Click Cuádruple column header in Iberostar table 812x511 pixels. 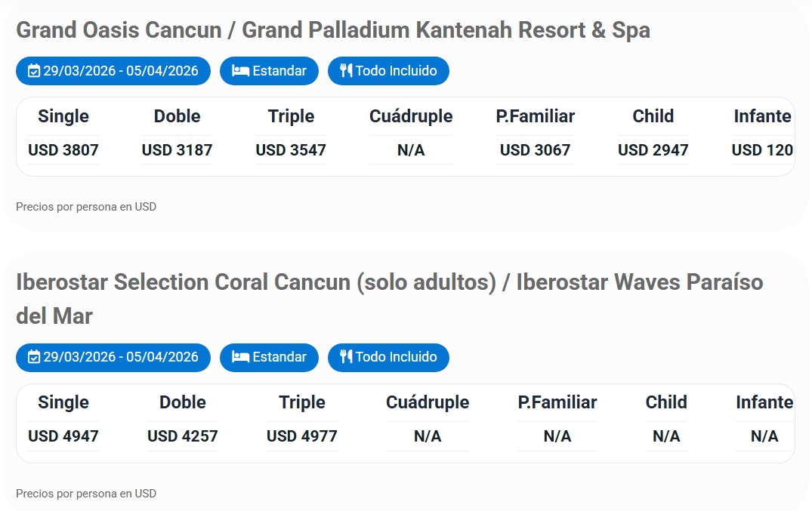click(x=428, y=402)
